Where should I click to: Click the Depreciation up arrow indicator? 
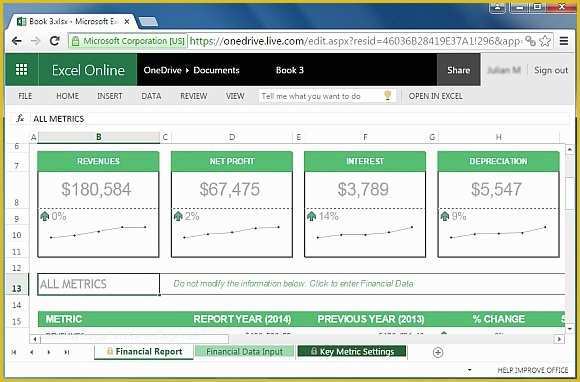(x=445, y=216)
